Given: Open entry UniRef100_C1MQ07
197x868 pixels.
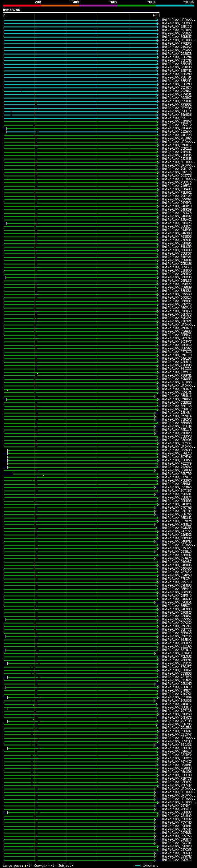Looking at the screenshot, I should (177, 121).
